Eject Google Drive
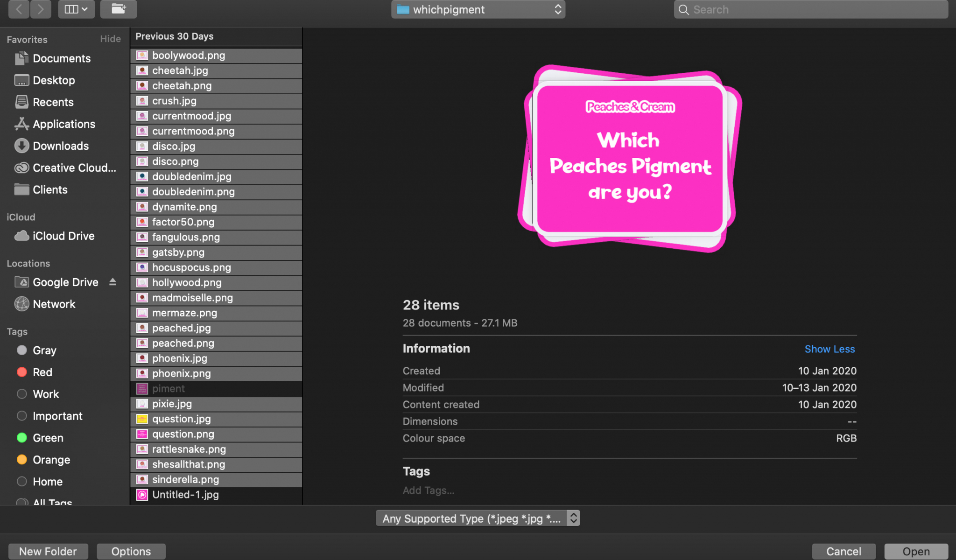This screenshot has height=560, width=956. click(x=112, y=282)
